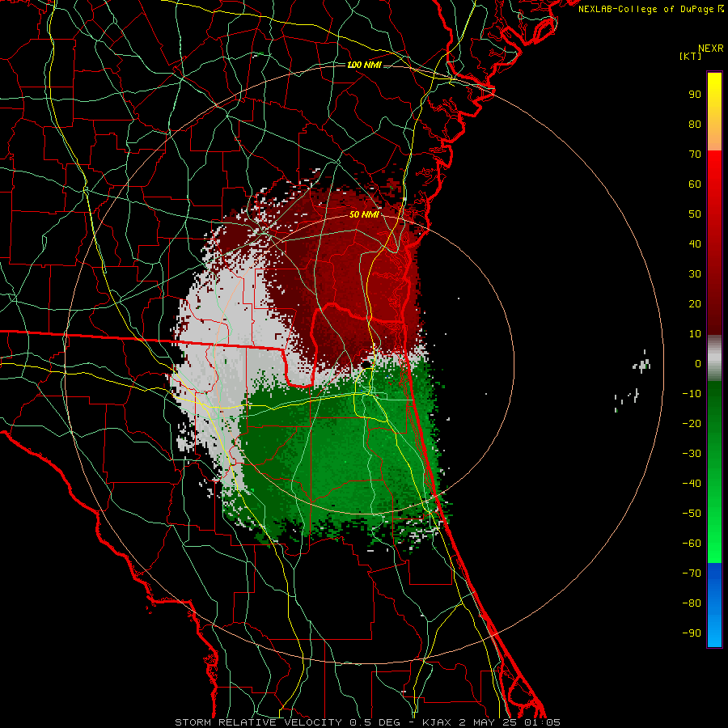The width and height of the screenshot is (728, 728).
Task: Click the 80 value on the velocity scale
Action: pos(695,124)
